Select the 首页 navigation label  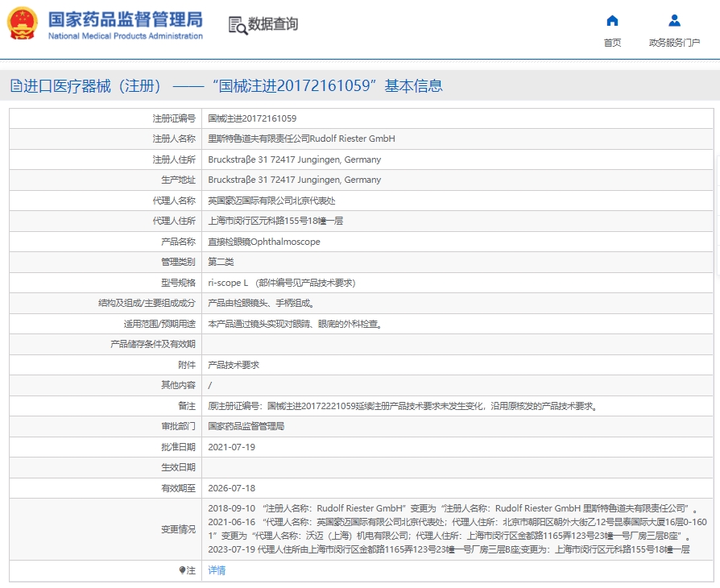pos(612,43)
